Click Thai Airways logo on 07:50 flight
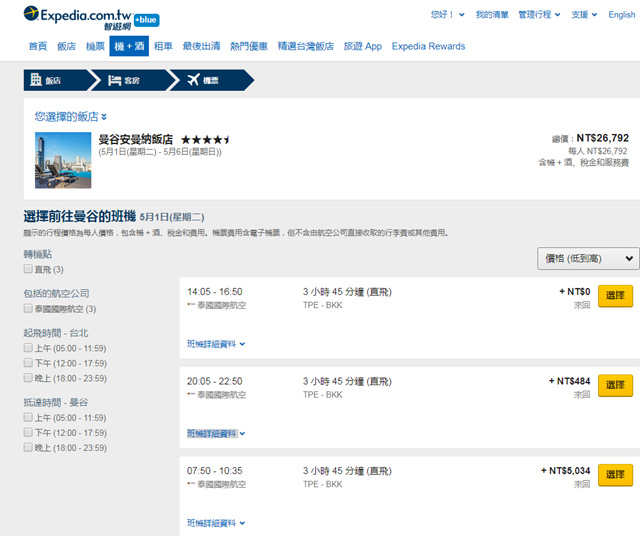Screen dimensions: 640x536 click(x=191, y=484)
